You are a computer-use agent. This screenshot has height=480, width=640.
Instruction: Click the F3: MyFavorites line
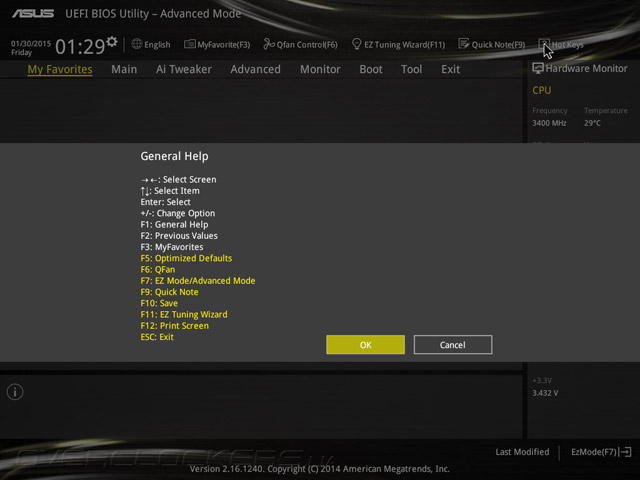[x=172, y=247]
